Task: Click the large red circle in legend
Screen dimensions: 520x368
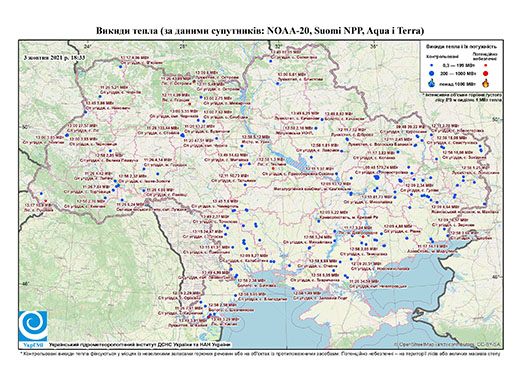Action: [x=486, y=73]
